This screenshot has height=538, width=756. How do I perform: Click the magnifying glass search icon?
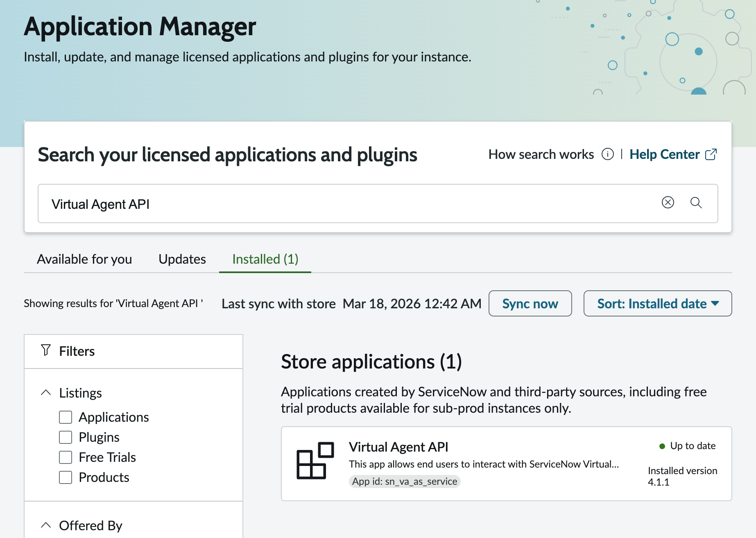pos(696,202)
